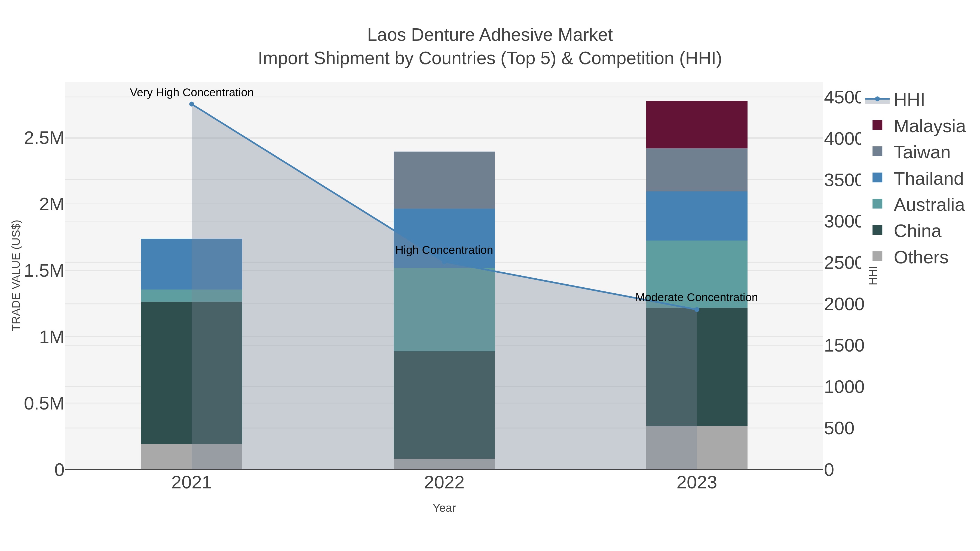Toggle the Australia legend entry

point(918,205)
